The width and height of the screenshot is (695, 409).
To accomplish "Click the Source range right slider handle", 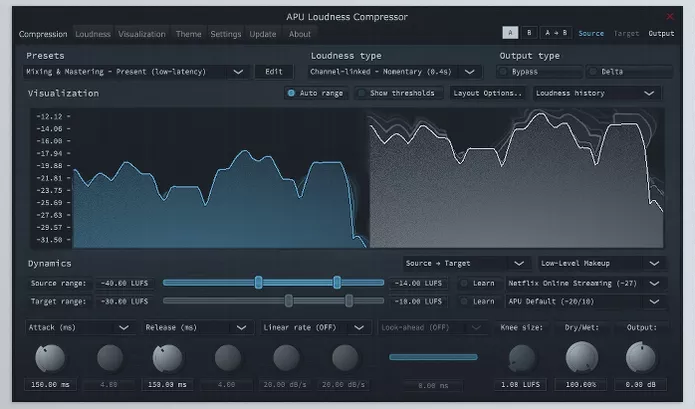I will pos(337,282).
